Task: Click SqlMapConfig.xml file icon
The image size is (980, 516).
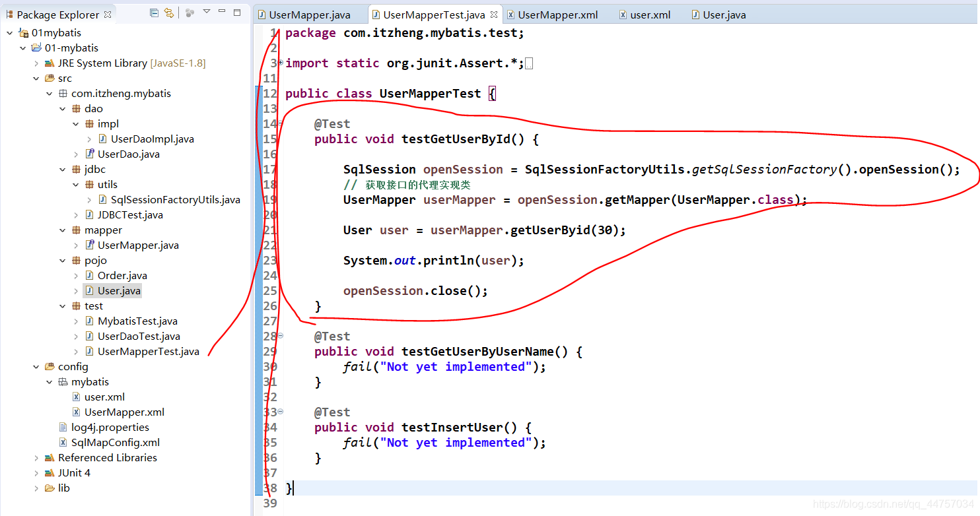Action: pos(63,443)
